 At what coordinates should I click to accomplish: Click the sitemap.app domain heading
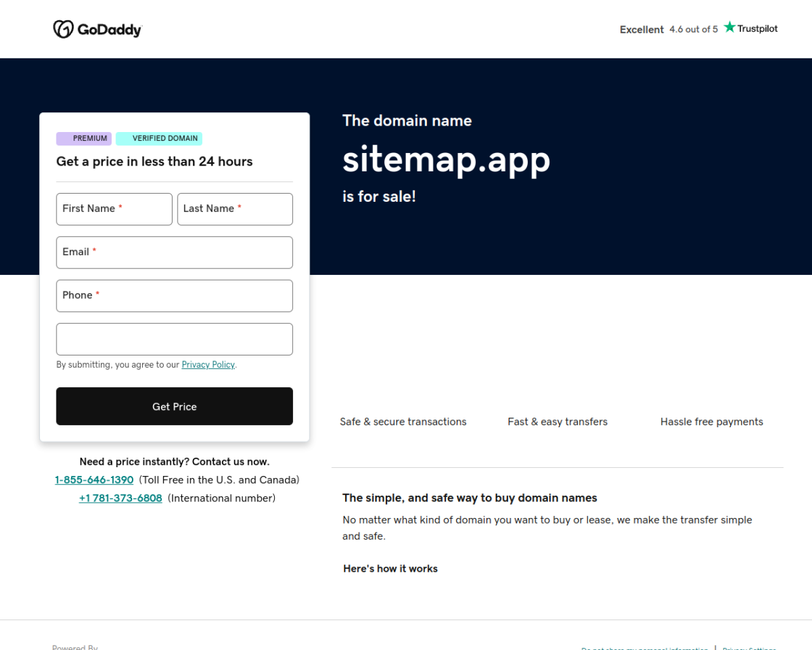coord(446,159)
